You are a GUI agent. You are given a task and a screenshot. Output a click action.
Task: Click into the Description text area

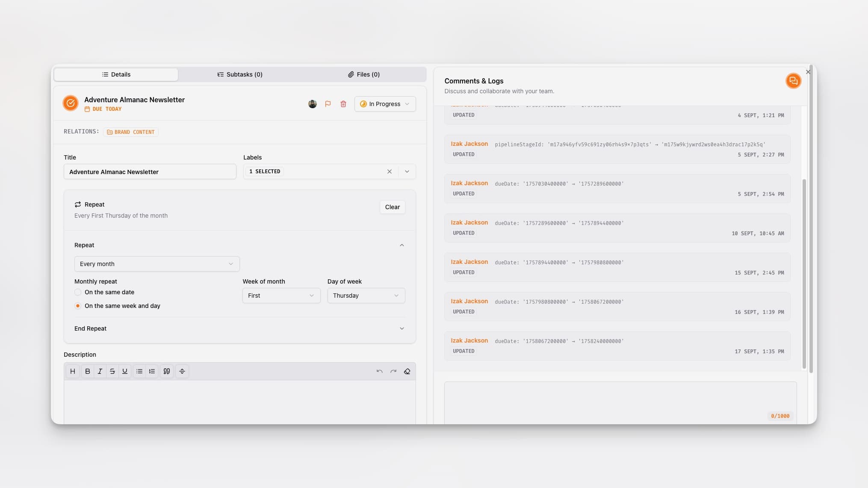coord(239,402)
